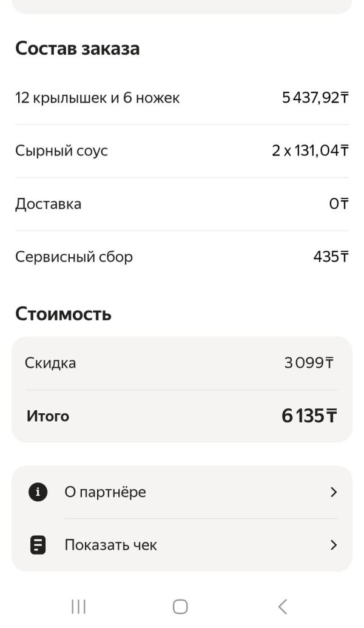Open Показать чек via its chevron arrow

[x=332, y=545]
